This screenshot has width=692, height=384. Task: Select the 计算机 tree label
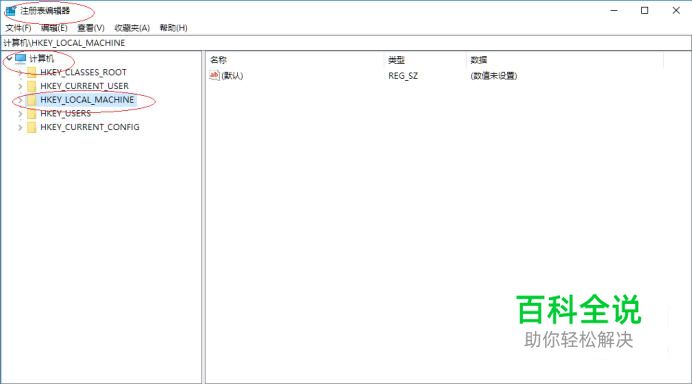pos(41,58)
